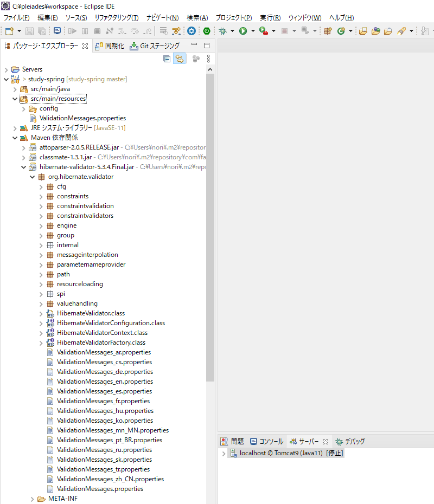The width and height of the screenshot is (434, 504).
Task: Open the terminal/console monitor toolbar icon
Action: (58, 31)
